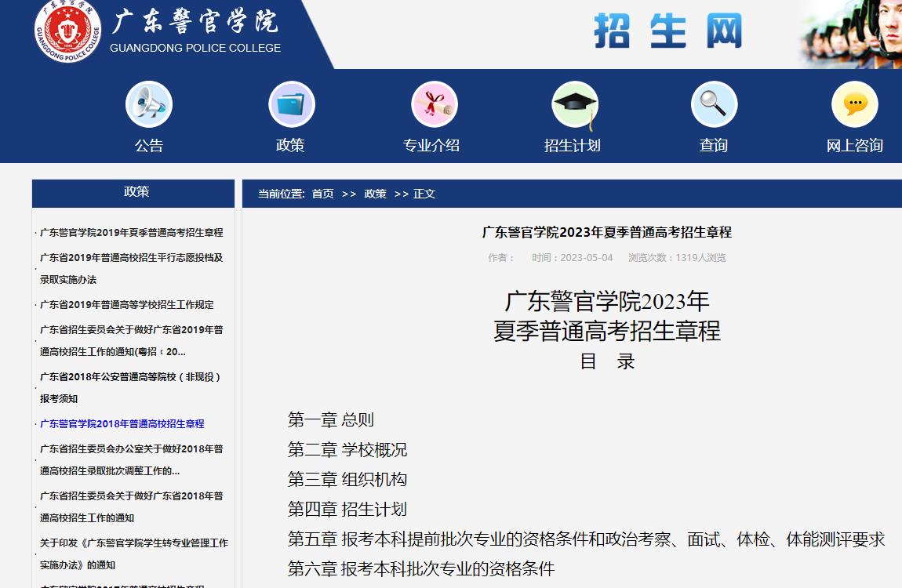Select the 招生计划 navigation label
The width and height of the screenshot is (902, 588).
click(573, 145)
